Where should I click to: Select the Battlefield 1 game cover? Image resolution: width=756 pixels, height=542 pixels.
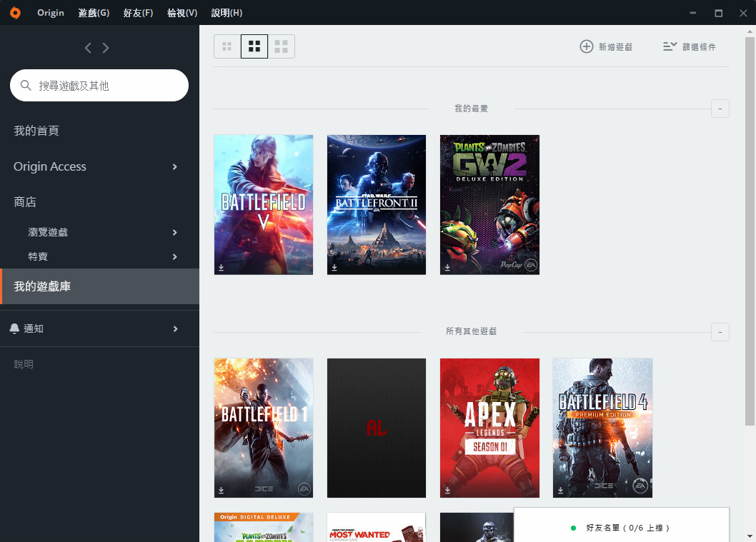264,428
